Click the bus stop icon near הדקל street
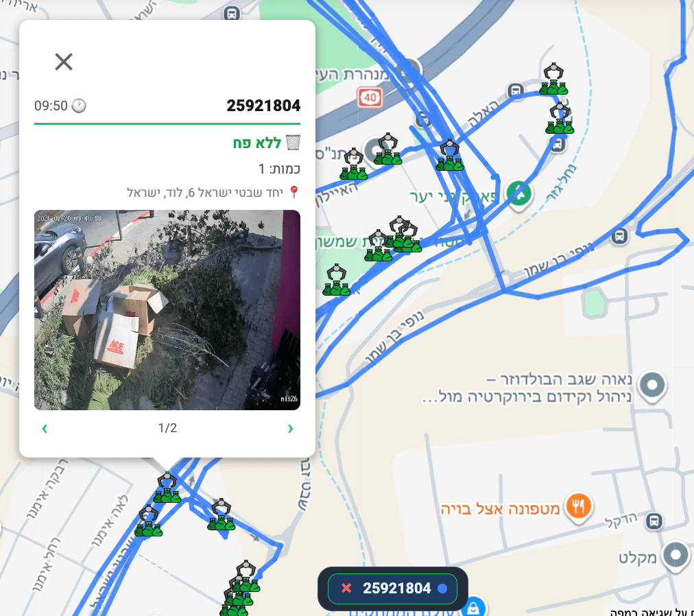The width and height of the screenshot is (694, 616). pyautogui.click(x=654, y=521)
